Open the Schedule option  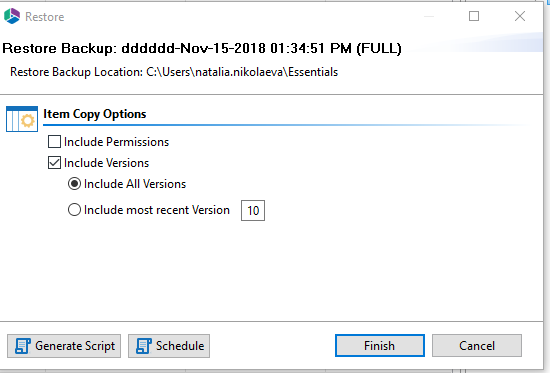tap(169, 346)
